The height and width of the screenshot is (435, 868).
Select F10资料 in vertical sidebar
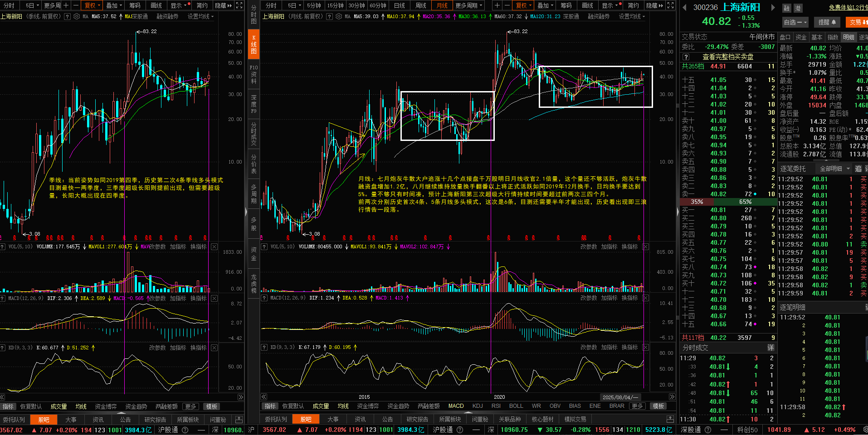click(x=254, y=74)
